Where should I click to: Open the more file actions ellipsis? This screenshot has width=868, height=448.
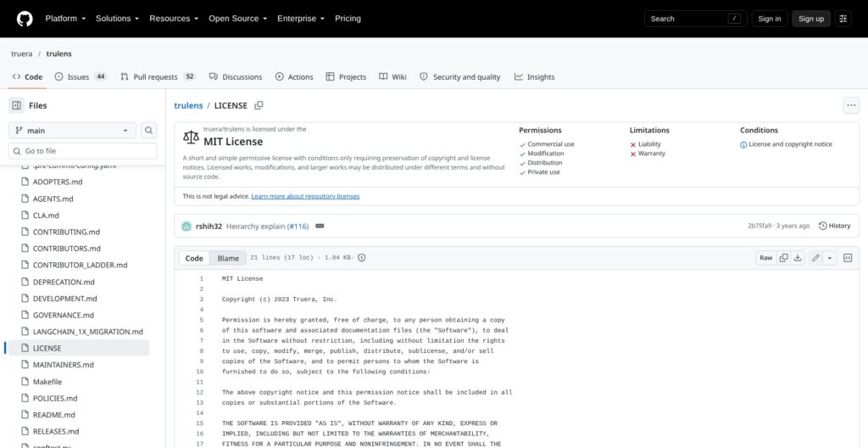coord(851,105)
